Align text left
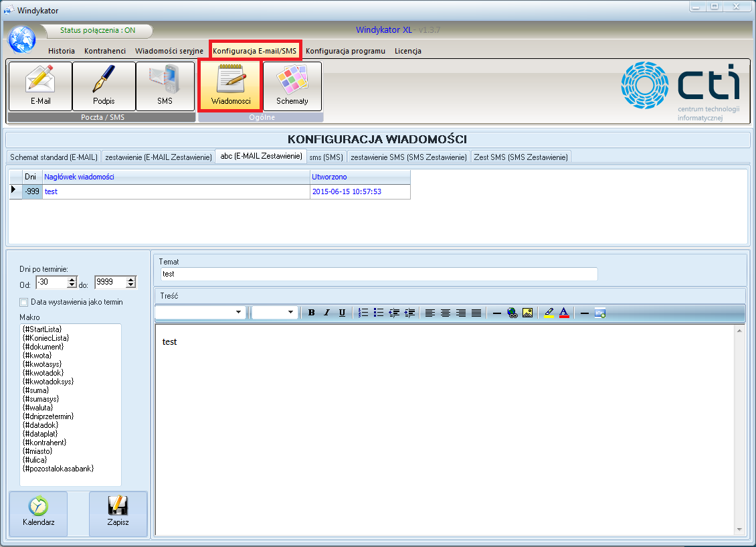The image size is (756, 547). click(x=430, y=313)
